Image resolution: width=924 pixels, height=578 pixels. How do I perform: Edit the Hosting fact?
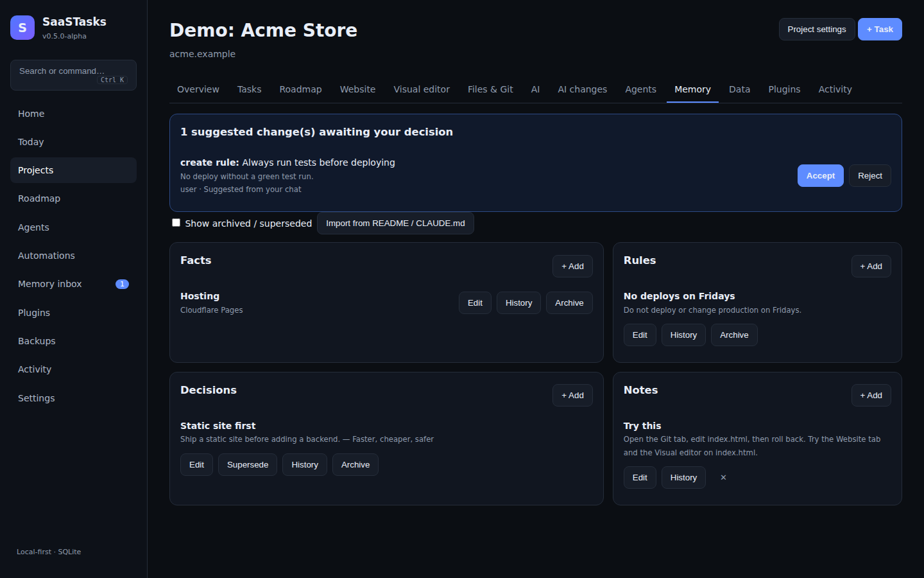pos(475,303)
